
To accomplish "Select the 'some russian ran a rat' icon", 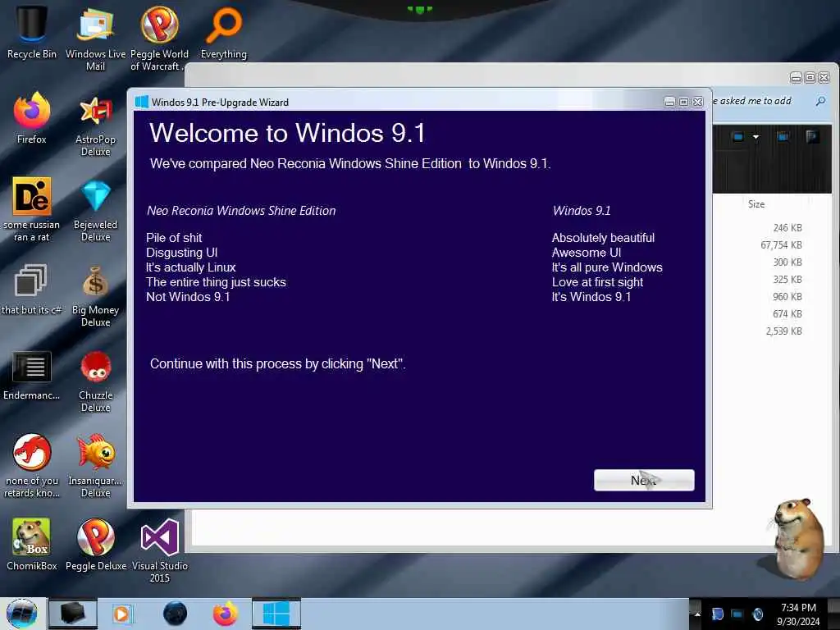I will pyautogui.click(x=32, y=209).
